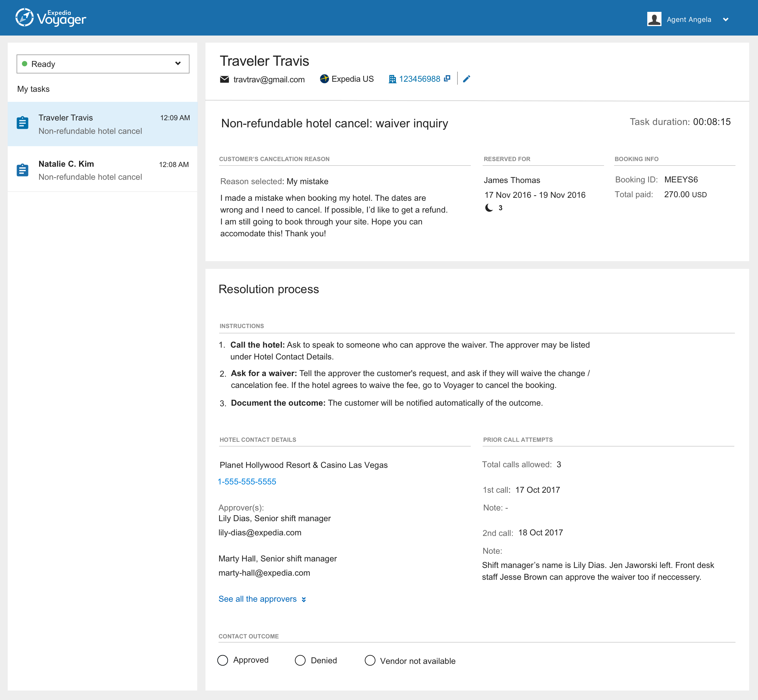Click the open-in-new-window icon beside 123456988

(447, 78)
